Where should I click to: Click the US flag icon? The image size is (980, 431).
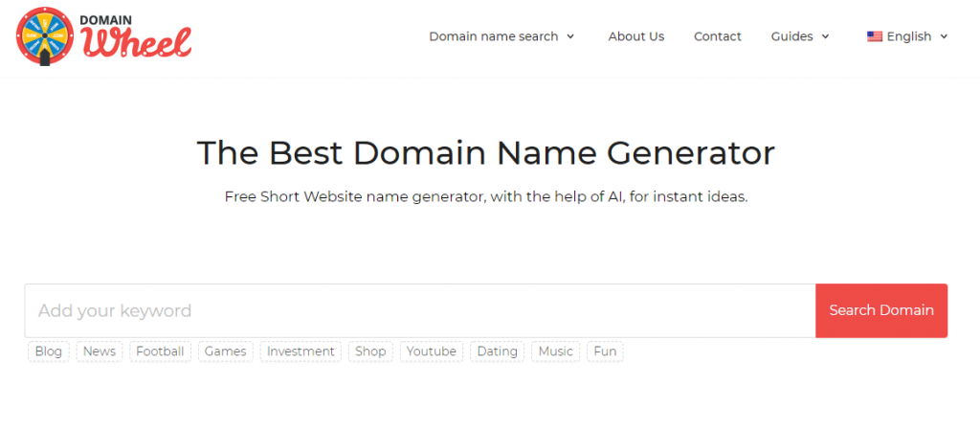coord(874,36)
